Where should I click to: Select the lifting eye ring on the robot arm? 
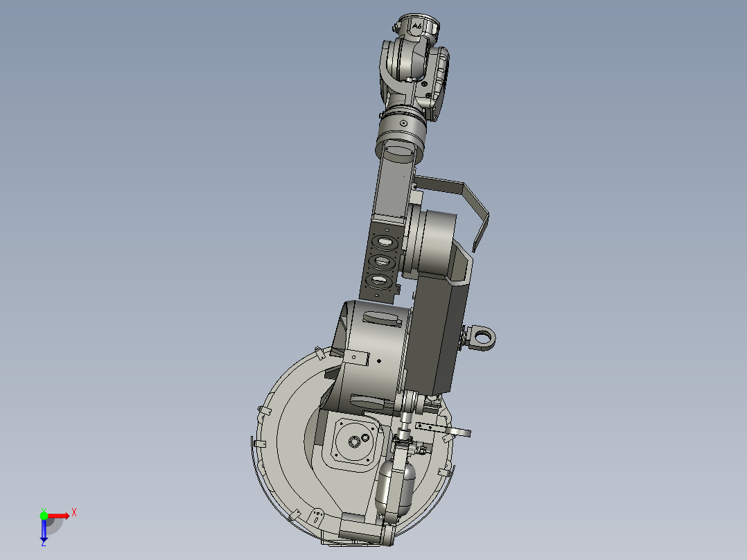(x=483, y=338)
